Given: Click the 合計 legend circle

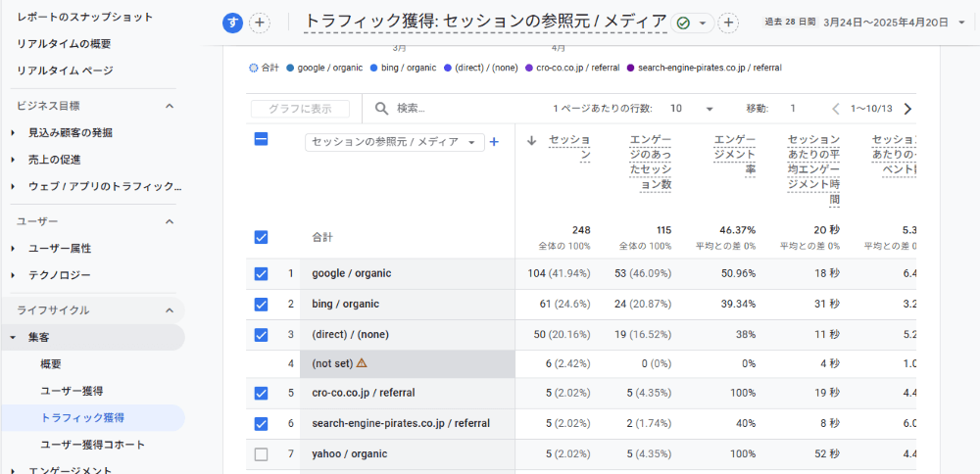Looking at the screenshot, I should click(254, 68).
